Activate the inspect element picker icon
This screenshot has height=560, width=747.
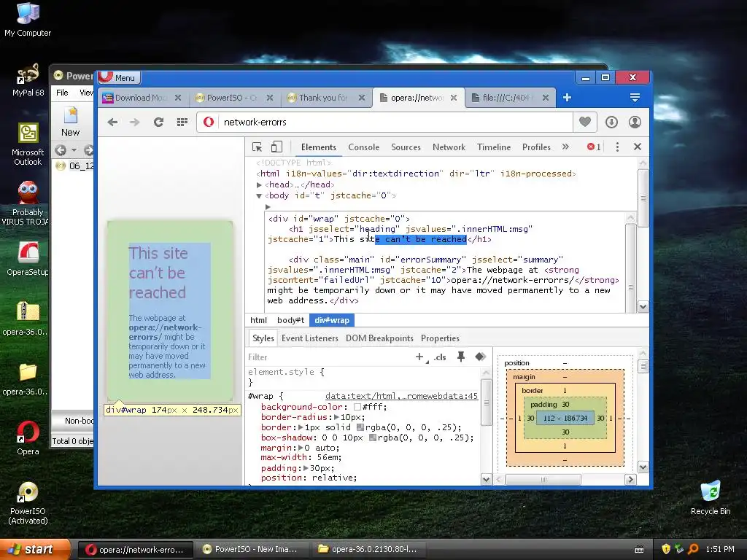258,147
